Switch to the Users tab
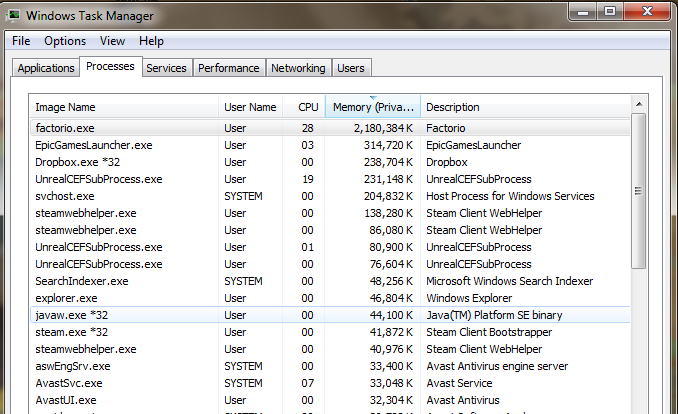This screenshot has height=414, width=678. pos(351,68)
